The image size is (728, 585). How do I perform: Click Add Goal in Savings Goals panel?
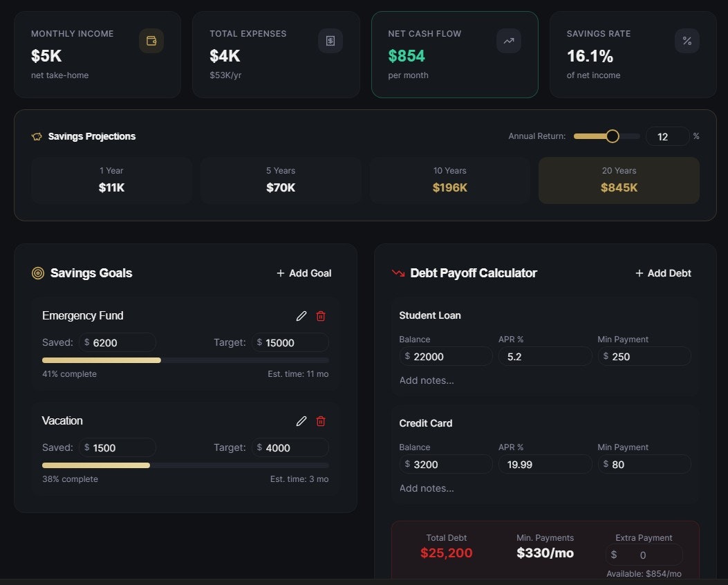coord(304,273)
